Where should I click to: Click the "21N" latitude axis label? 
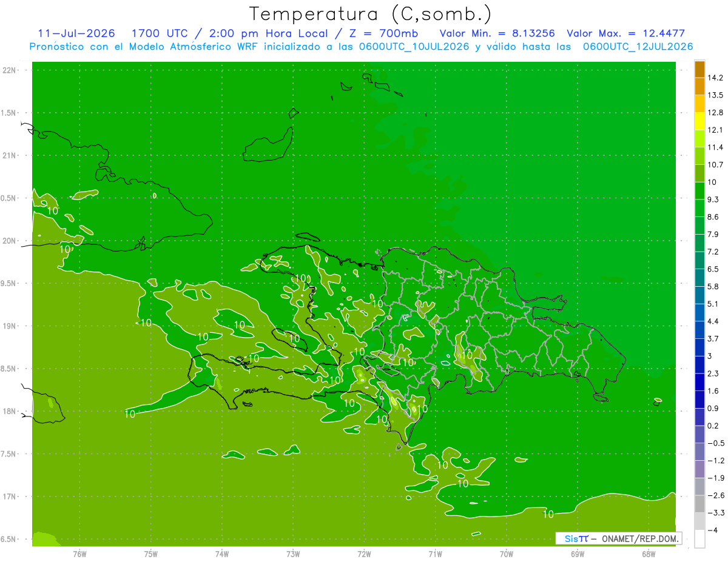[x=10, y=155]
